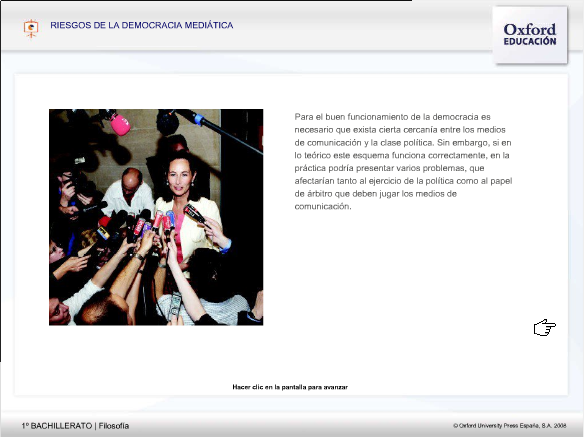Click '1º BACHILLERATO | Filosofía' footer text
This screenshot has height=437, width=584.
[x=76, y=426]
